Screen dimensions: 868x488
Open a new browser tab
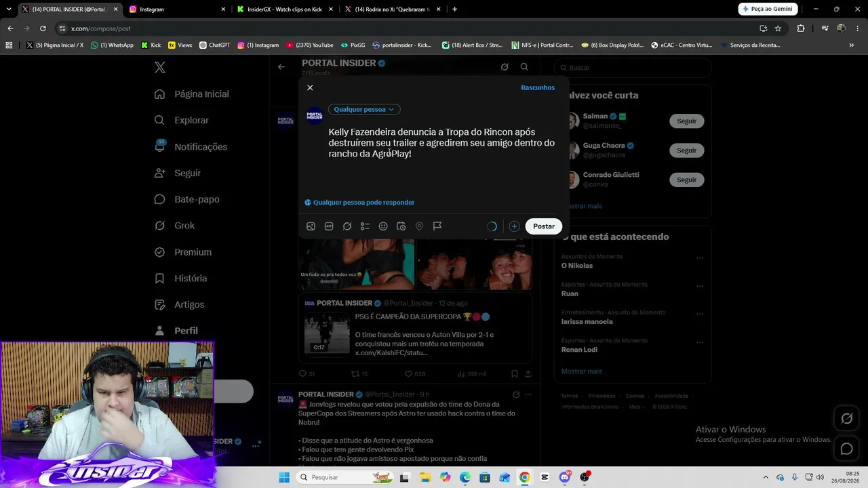coord(454,9)
